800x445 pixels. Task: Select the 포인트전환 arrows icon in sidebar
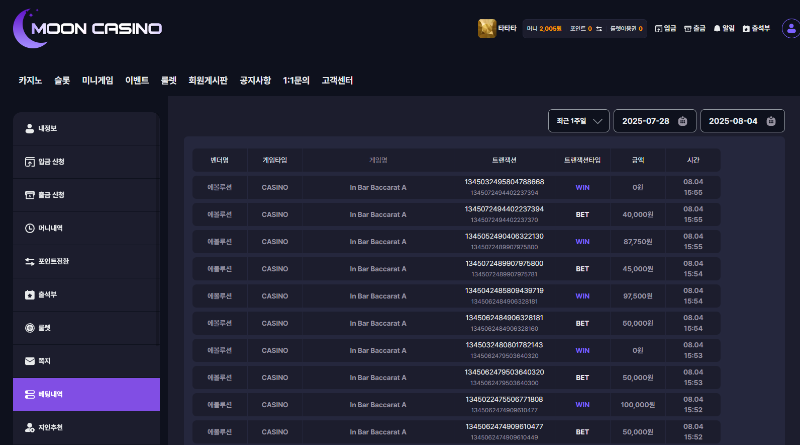30,261
